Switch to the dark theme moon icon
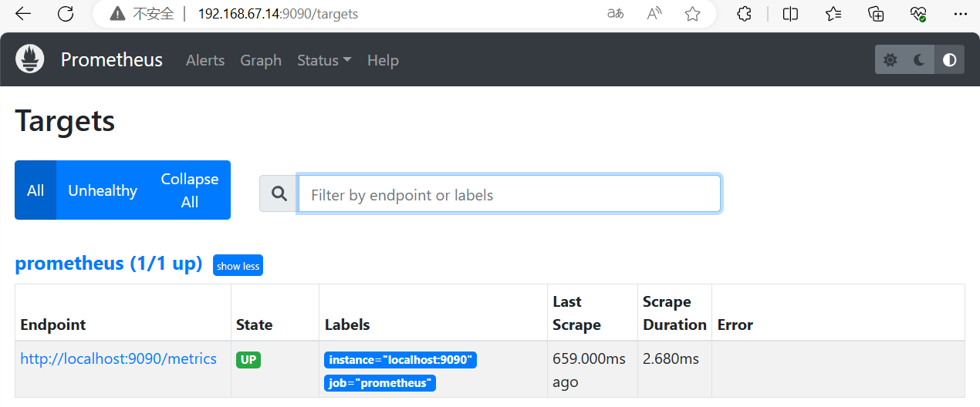Viewport: 980px width, 407px height. coord(919,60)
